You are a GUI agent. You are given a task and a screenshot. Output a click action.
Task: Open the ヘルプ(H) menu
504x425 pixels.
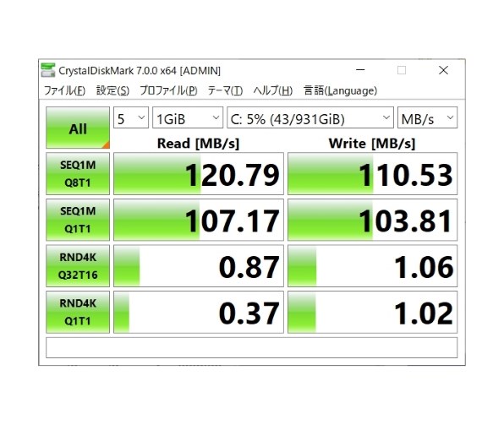(x=273, y=90)
